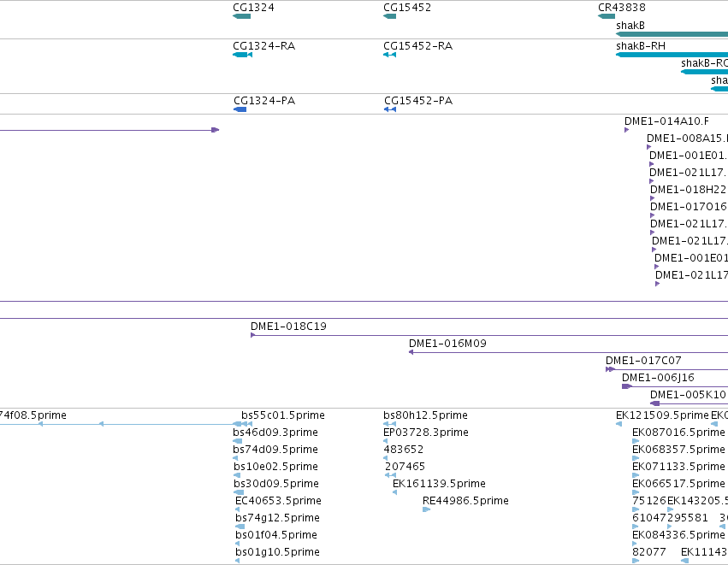Click the DME1-006J16 feature glyph
This screenshot has height=565, width=728.
[627, 386]
